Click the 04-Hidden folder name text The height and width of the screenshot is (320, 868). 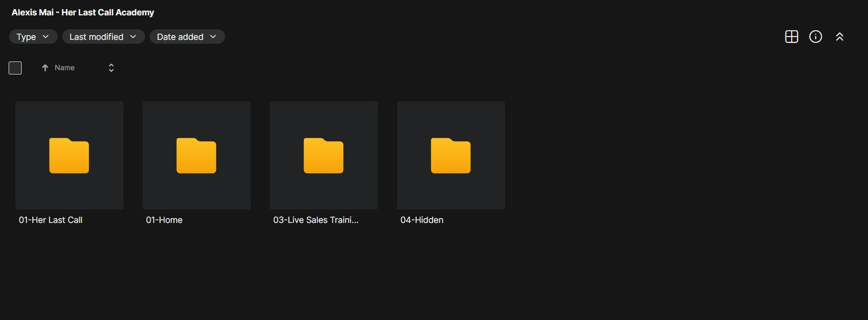click(x=422, y=220)
